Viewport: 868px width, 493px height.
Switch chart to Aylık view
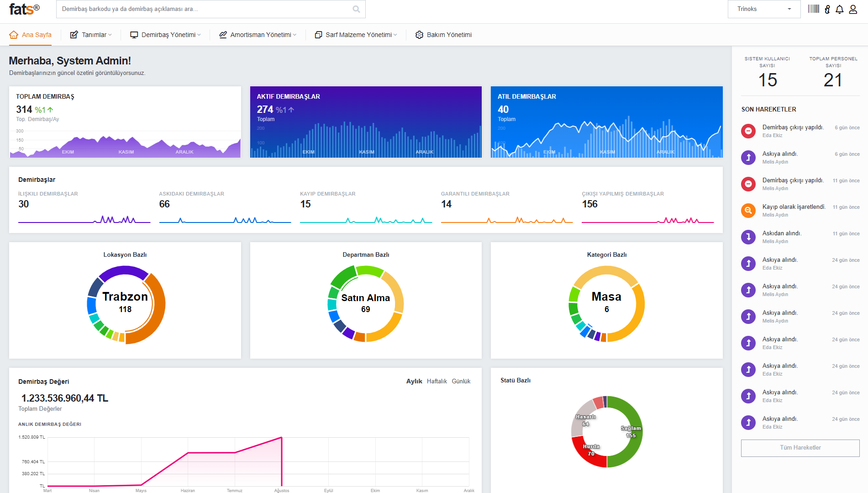(x=414, y=381)
